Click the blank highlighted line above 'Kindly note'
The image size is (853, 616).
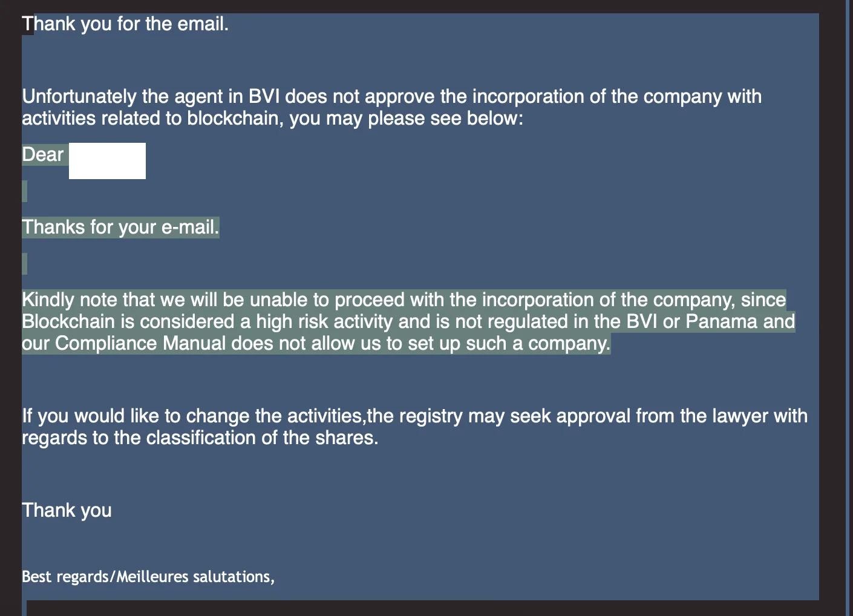pyautogui.click(x=25, y=264)
